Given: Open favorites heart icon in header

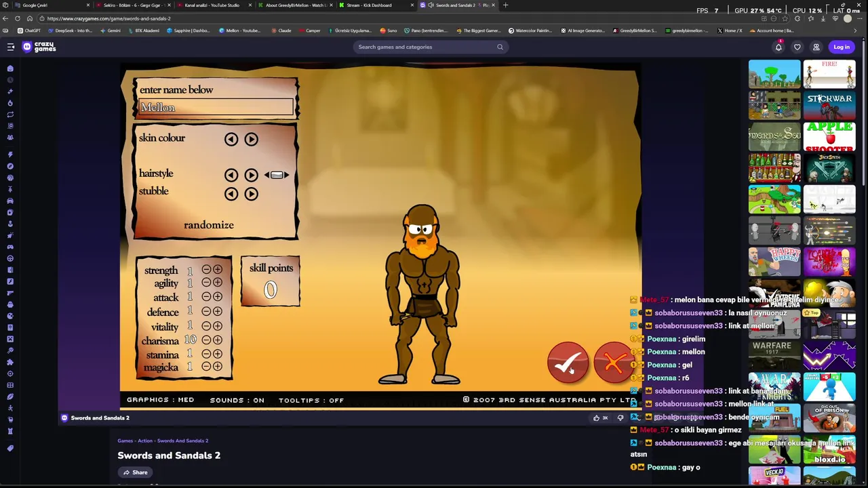Looking at the screenshot, I should 797,47.
